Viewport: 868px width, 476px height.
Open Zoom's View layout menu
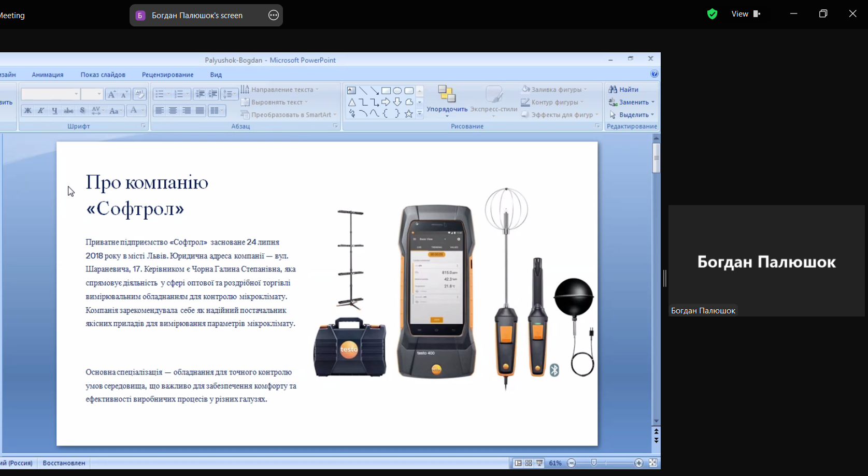(x=745, y=14)
